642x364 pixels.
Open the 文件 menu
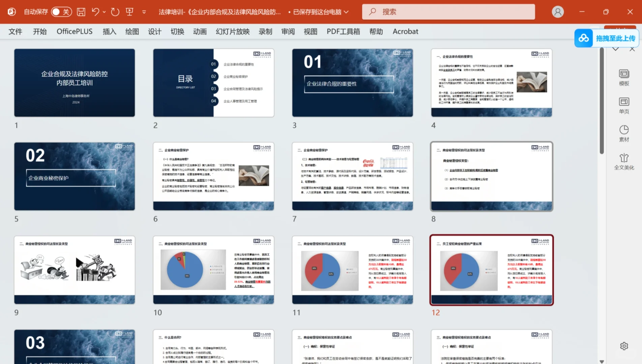pos(16,31)
